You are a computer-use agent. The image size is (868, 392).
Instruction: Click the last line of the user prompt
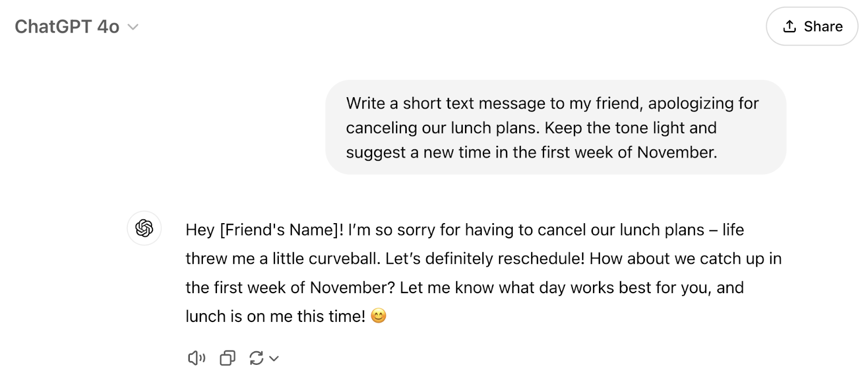coord(532,153)
